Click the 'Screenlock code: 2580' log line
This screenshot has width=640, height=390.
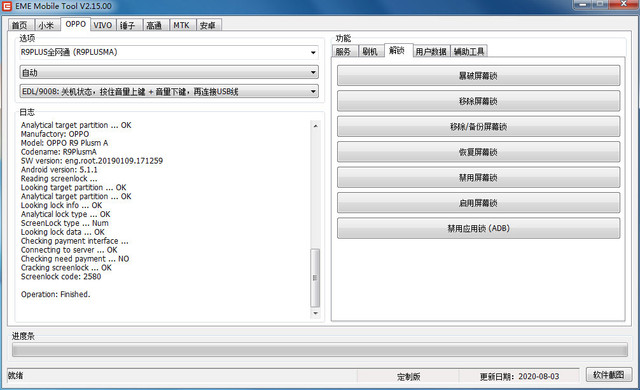(61, 277)
